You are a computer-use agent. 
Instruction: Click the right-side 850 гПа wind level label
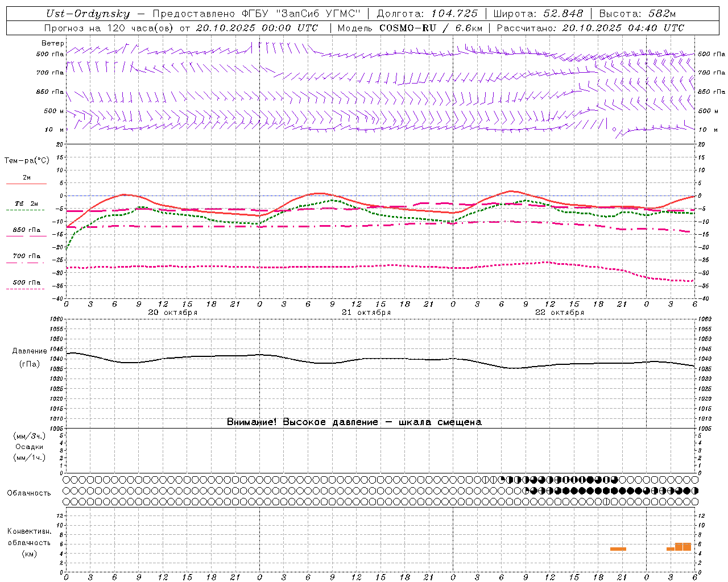pyautogui.click(x=712, y=92)
